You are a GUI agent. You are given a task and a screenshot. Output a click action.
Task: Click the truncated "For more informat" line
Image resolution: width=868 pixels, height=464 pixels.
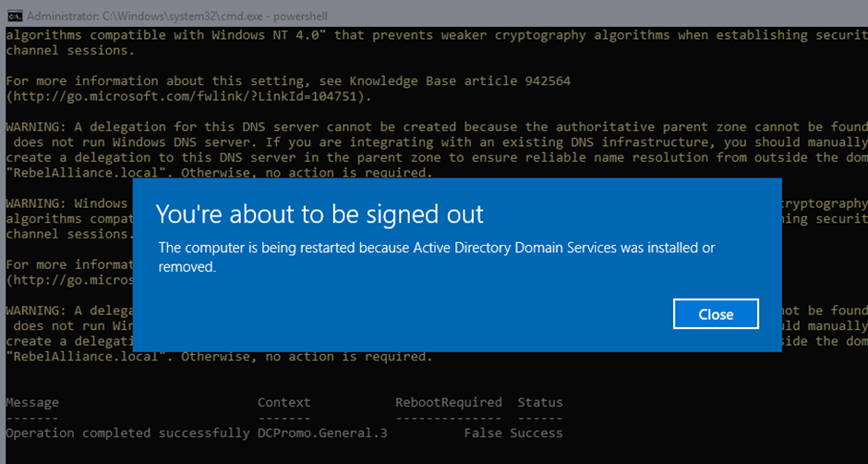(70, 264)
